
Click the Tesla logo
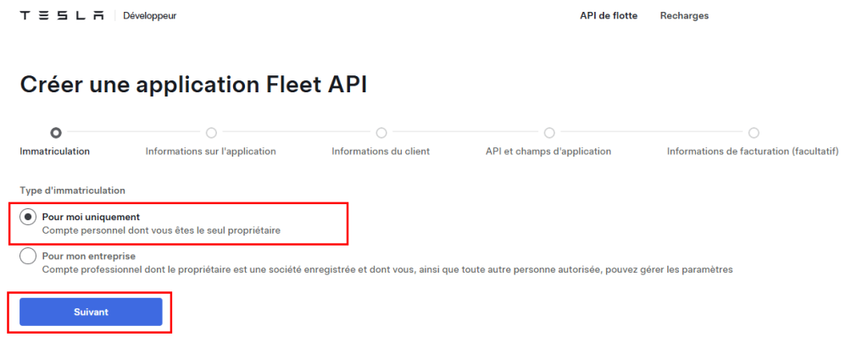point(62,16)
